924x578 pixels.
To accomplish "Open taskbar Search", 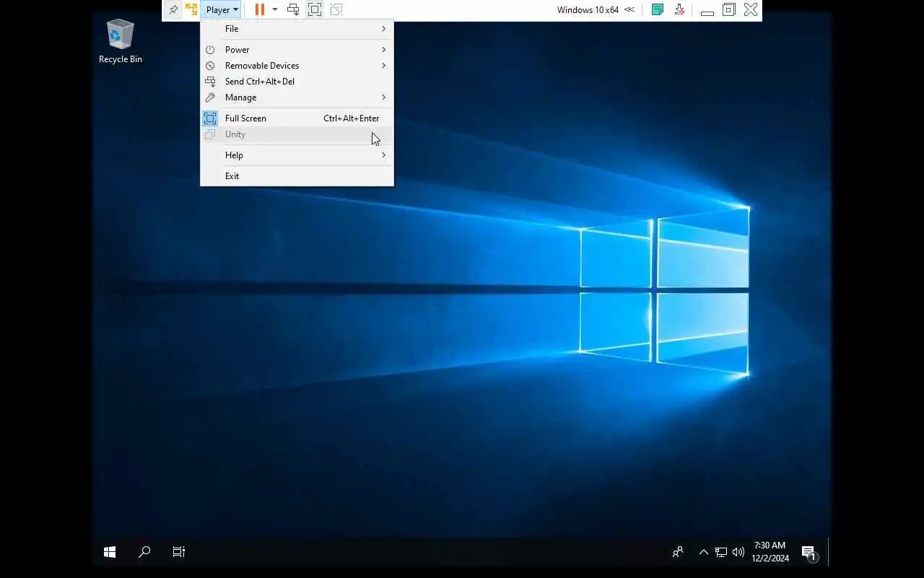I will (144, 552).
